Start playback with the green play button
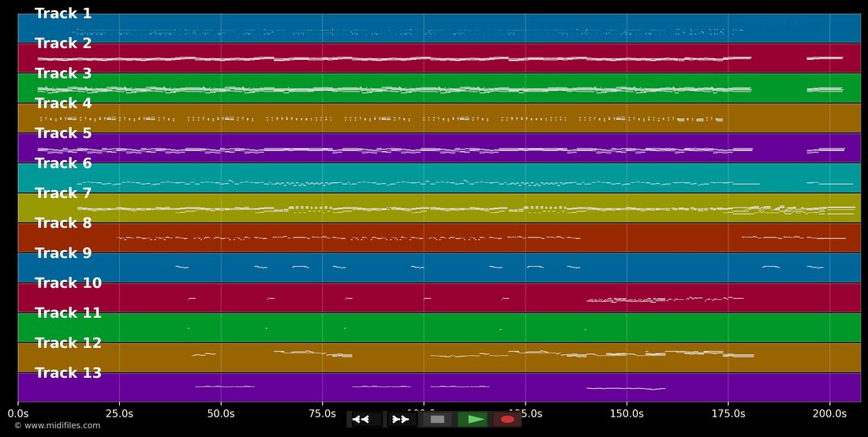 point(473,420)
